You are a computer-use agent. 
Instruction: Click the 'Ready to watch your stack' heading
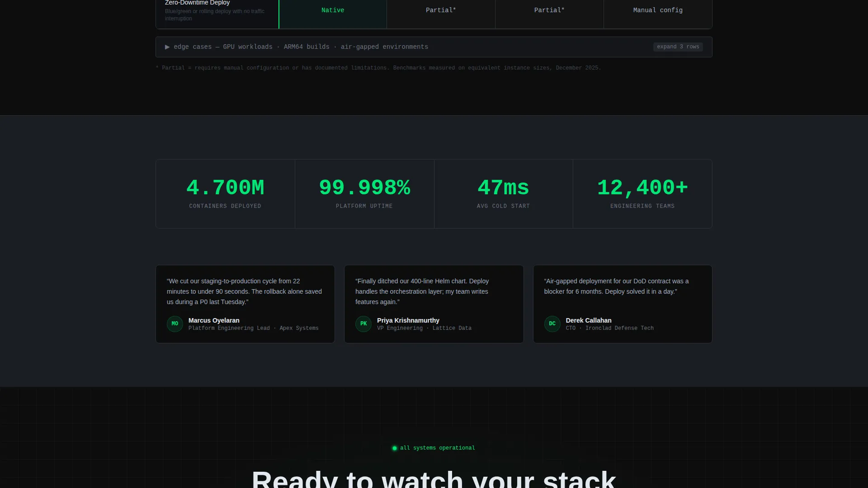(x=434, y=479)
